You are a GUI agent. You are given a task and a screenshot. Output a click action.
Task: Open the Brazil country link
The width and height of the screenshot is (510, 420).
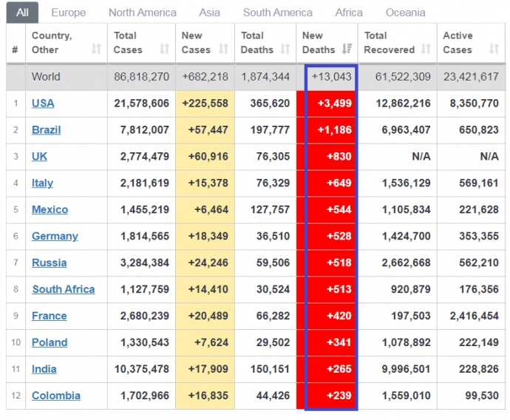tap(46, 130)
